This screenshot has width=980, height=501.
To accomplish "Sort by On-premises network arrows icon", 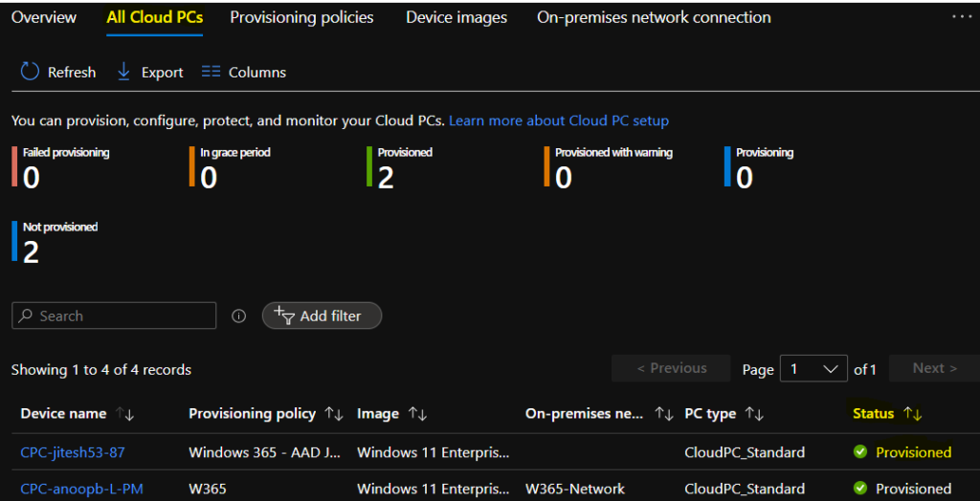I will click(663, 414).
